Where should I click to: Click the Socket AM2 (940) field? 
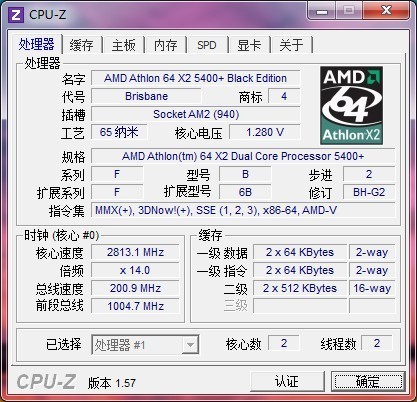pyautogui.click(x=196, y=114)
